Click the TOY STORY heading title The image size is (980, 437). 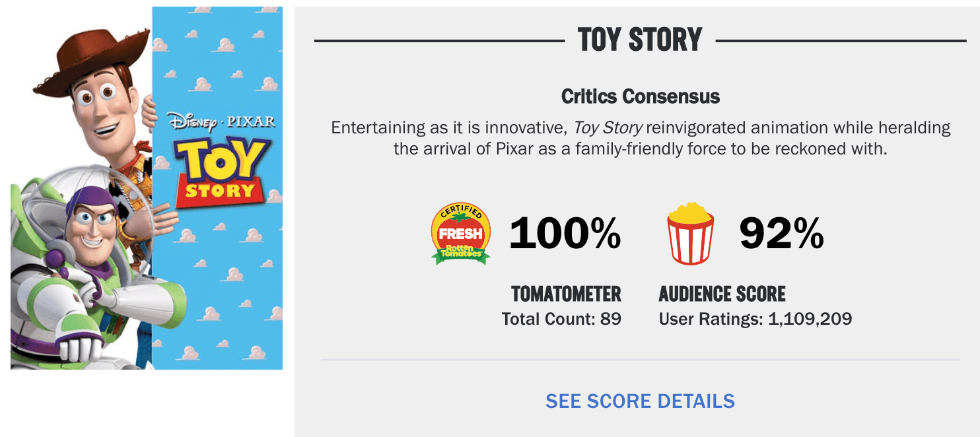coord(640,40)
